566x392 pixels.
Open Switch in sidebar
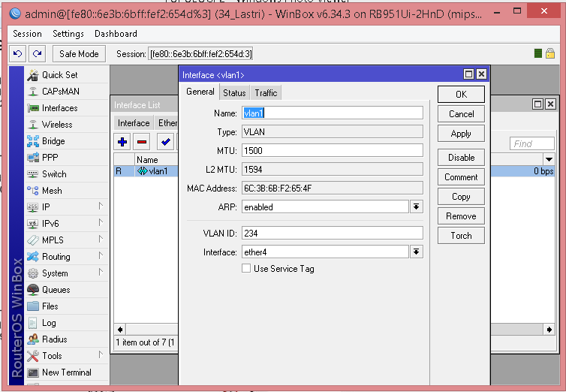(67, 174)
